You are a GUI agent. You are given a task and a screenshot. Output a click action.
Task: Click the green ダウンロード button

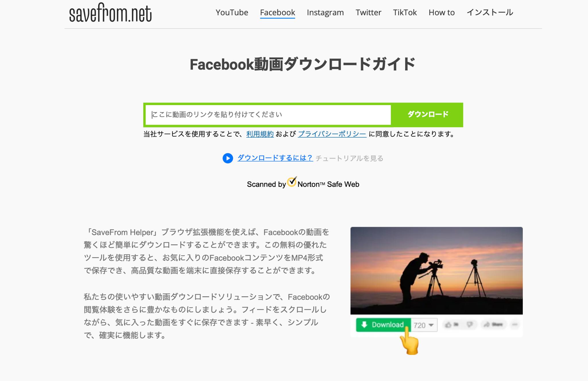point(427,115)
